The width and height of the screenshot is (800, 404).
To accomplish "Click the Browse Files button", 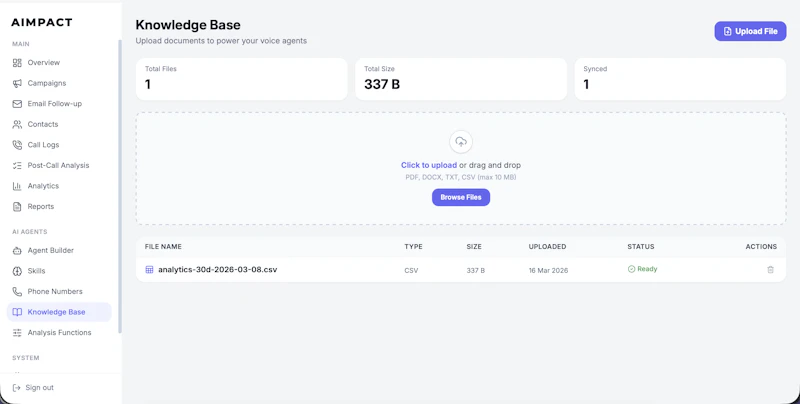I will [x=461, y=197].
